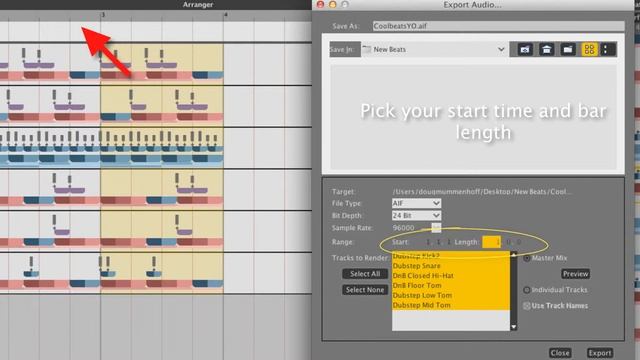640x360 pixels.
Task: Close the Export Audio dialog with the Close button
Action: (560, 353)
